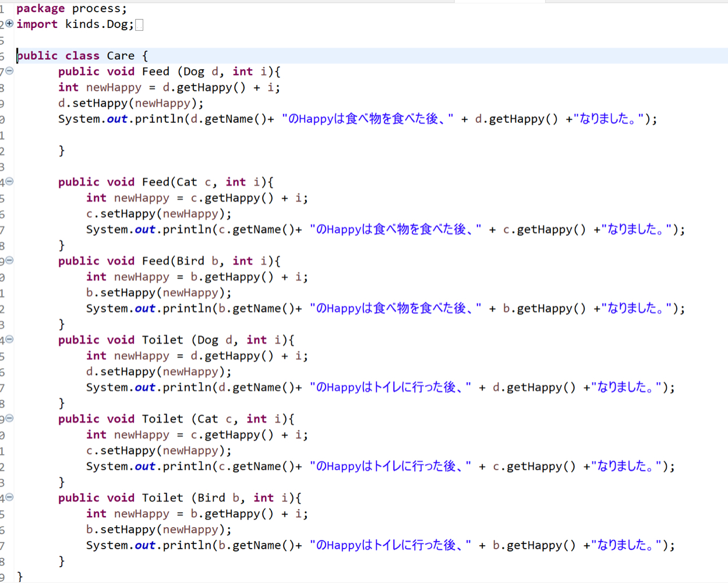The image size is (728, 583).
Task: Click Bird parameter type in Feed method
Action: tap(190, 261)
